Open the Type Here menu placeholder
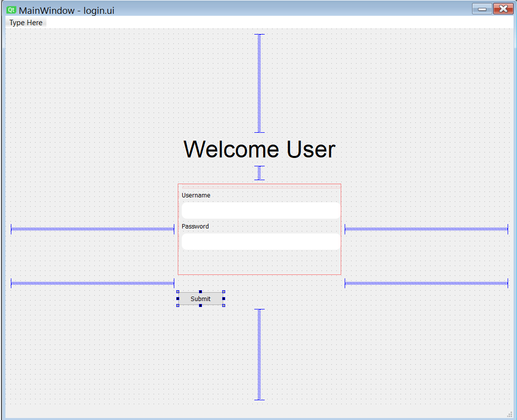This screenshot has width=517, height=420. [25, 23]
